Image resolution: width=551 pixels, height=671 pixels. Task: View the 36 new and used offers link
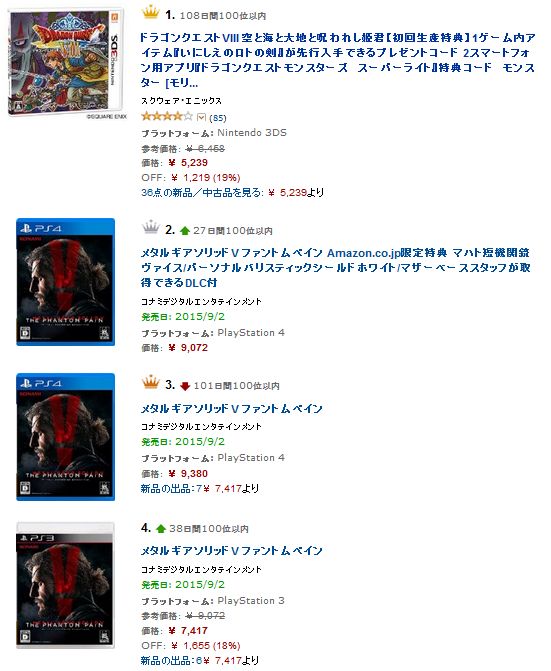click(232, 193)
